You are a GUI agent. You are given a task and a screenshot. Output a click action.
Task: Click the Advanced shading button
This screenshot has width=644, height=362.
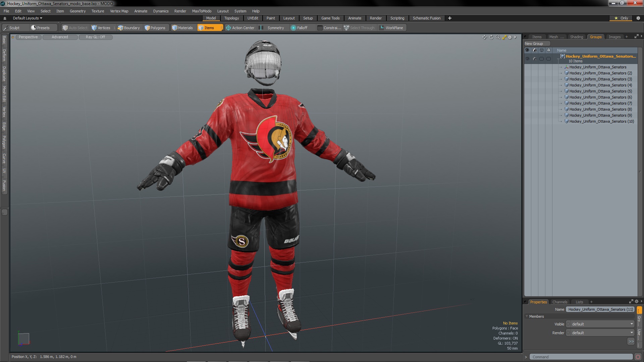60,37
